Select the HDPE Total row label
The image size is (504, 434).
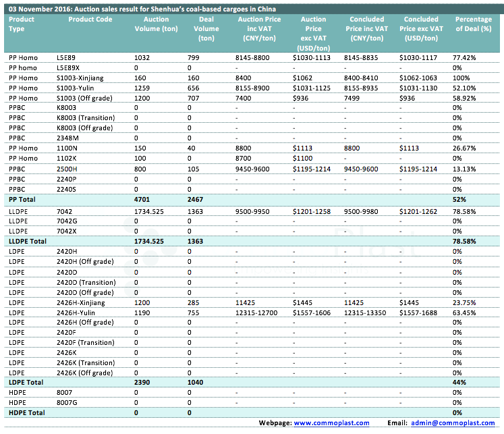[x=26, y=412]
